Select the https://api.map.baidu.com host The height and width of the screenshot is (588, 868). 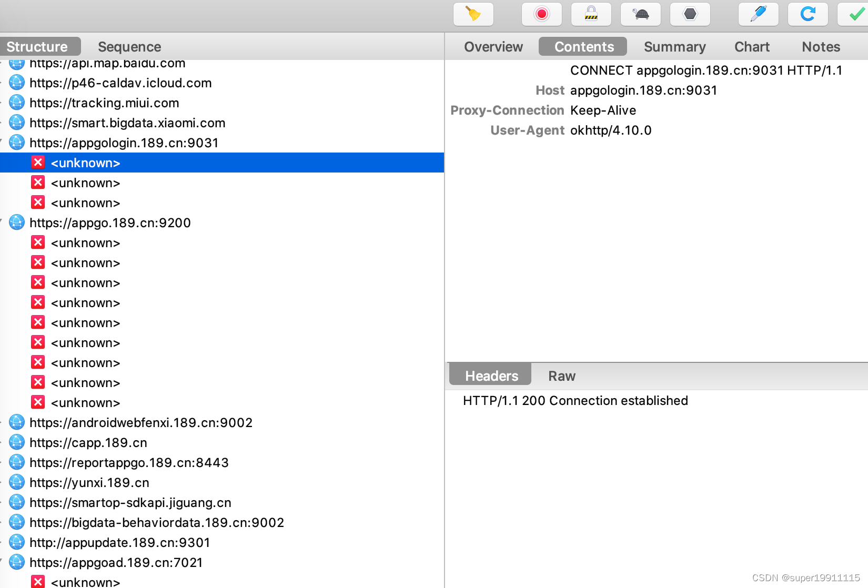[x=107, y=63]
